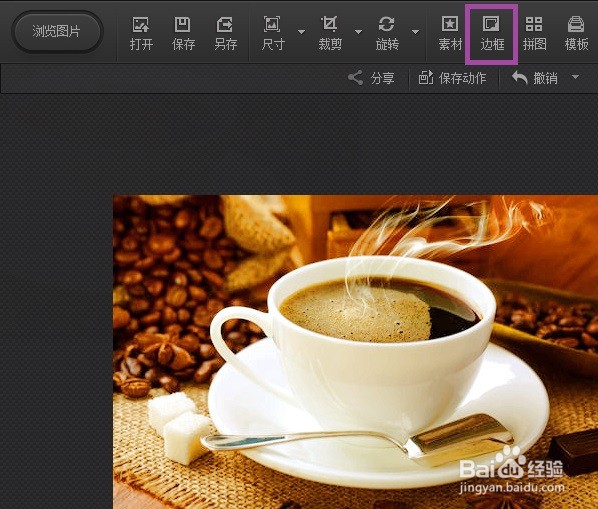Open the 边框 border tool

point(492,34)
